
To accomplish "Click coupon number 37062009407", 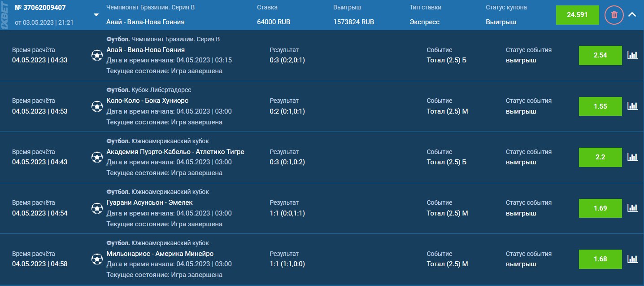I will (40, 9).
